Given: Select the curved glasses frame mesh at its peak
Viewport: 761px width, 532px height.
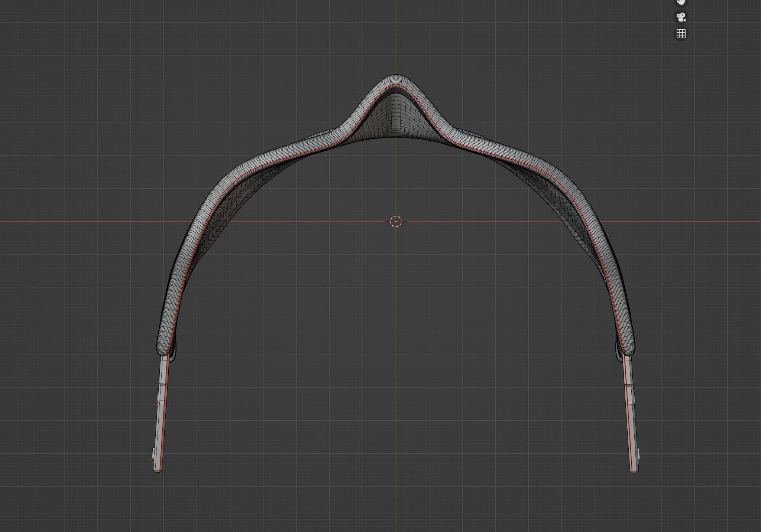Looking at the screenshot, I should (x=396, y=80).
